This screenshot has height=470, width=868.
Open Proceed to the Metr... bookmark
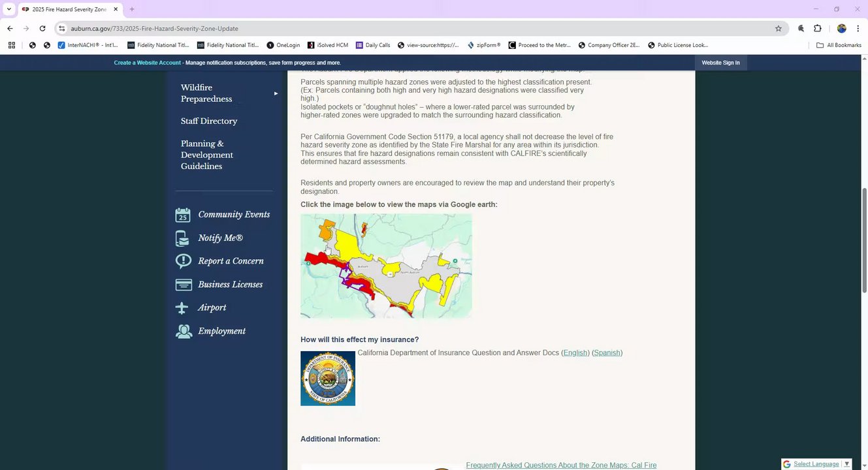[x=539, y=45]
